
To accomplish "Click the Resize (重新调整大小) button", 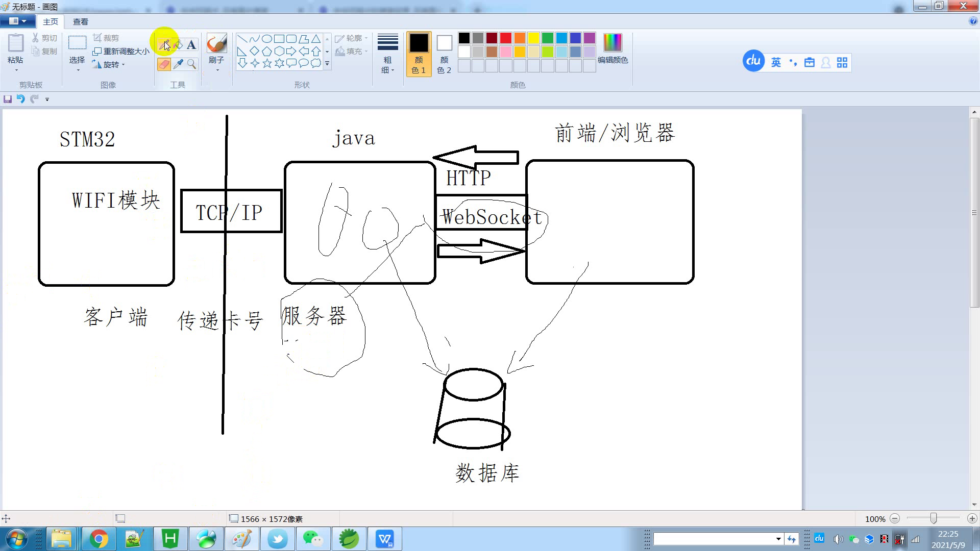I will point(121,52).
